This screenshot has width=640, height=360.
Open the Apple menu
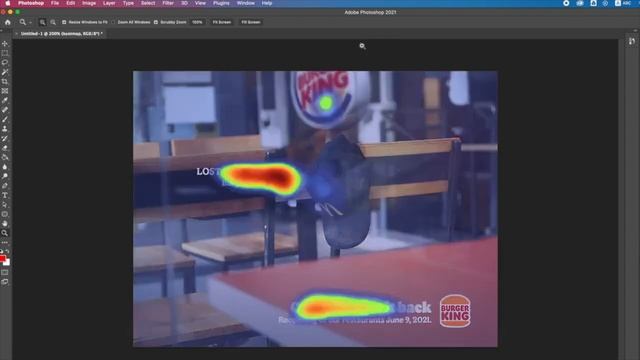tap(8, 3)
